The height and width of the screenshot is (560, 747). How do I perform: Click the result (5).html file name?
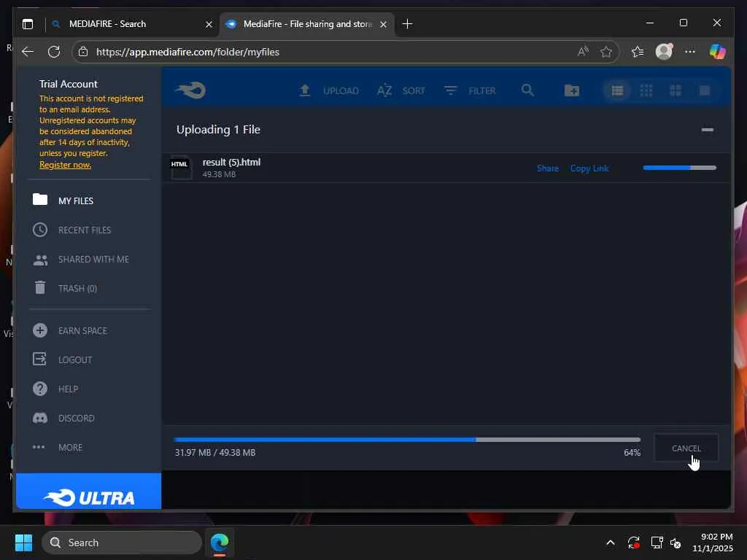pyautogui.click(x=231, y=163)
